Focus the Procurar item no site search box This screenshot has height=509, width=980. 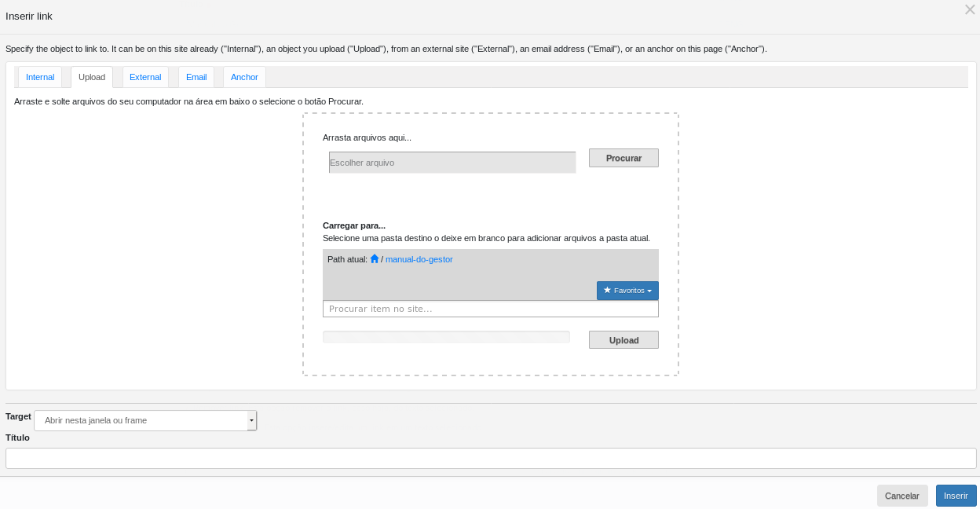[x=490, y=309]
